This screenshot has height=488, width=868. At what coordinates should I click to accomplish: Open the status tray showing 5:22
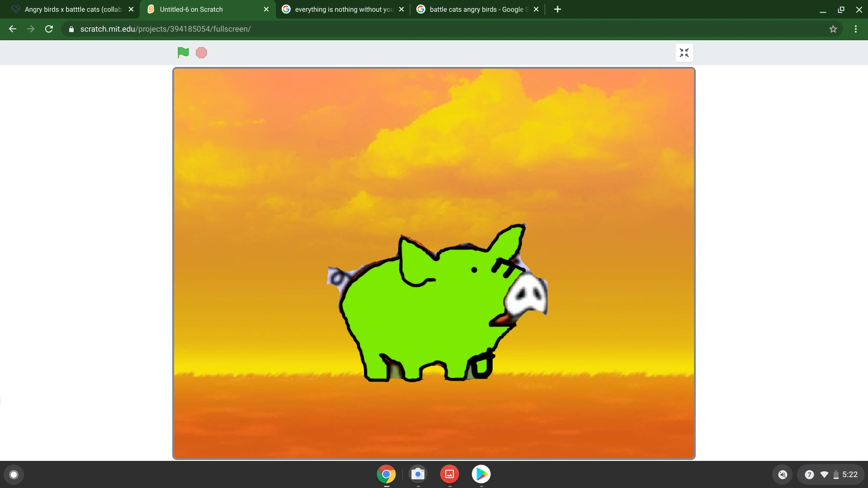pyautogui.click(x=831, y=474)
